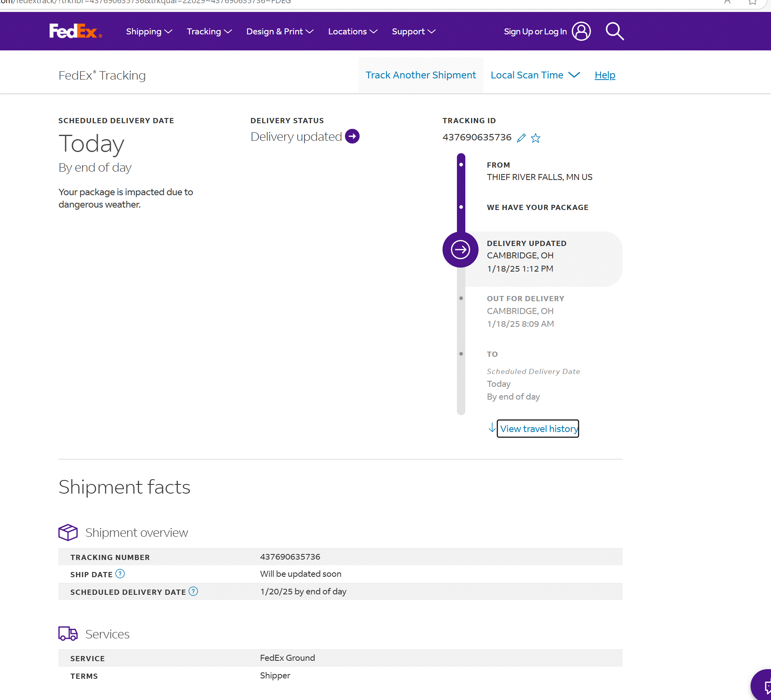
Task: Click the star icon to save shipment
Action: coord(536,138)
